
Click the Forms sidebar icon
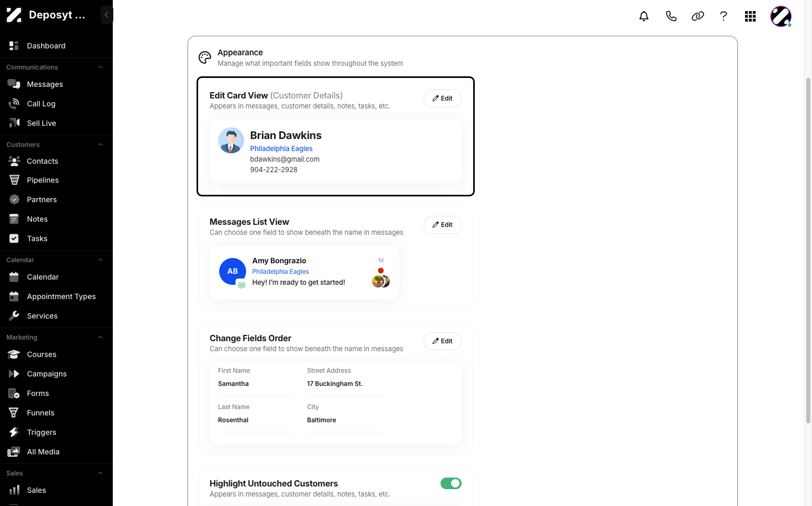[x=14, y=393]
